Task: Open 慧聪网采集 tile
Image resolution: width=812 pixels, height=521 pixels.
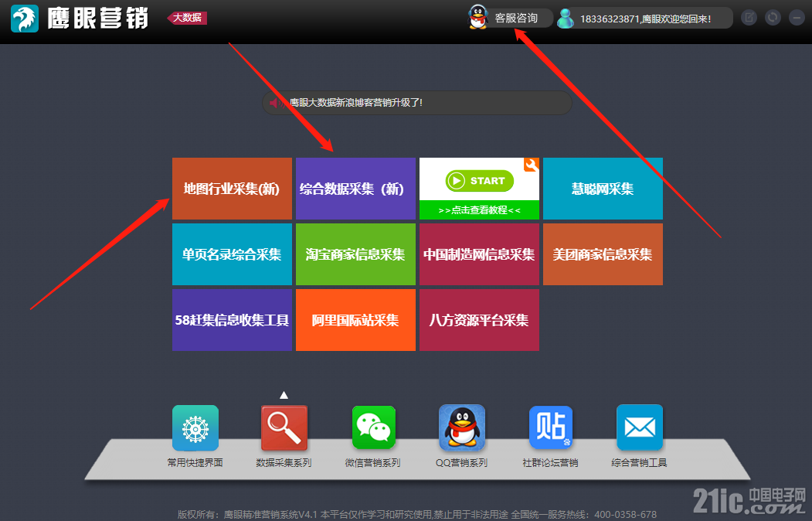Action: [x=603, y=189]
